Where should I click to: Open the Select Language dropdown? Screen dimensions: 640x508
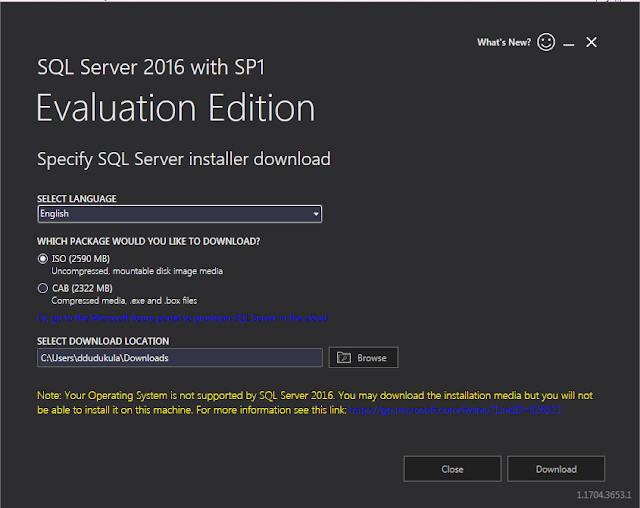(x=180, y=214)
